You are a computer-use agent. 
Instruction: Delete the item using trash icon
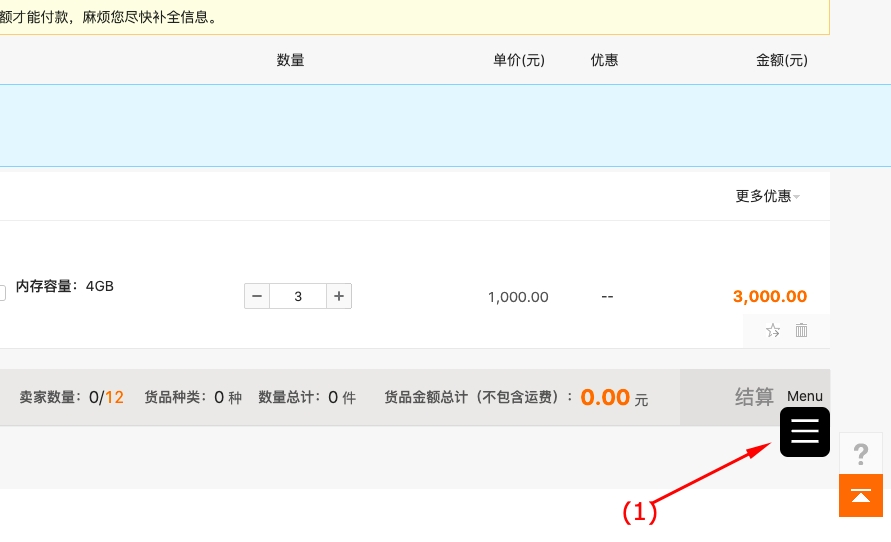(x=801, y=330)
